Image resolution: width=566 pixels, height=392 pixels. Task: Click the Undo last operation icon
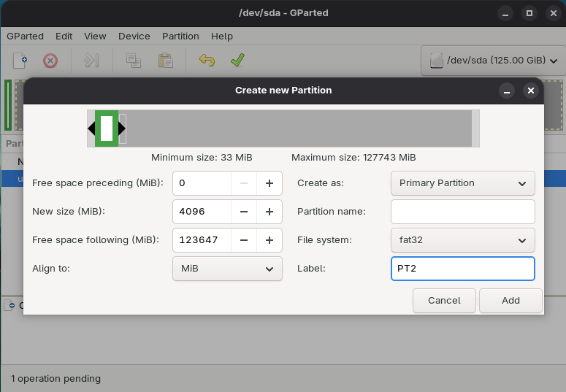(x=207, y=61)
